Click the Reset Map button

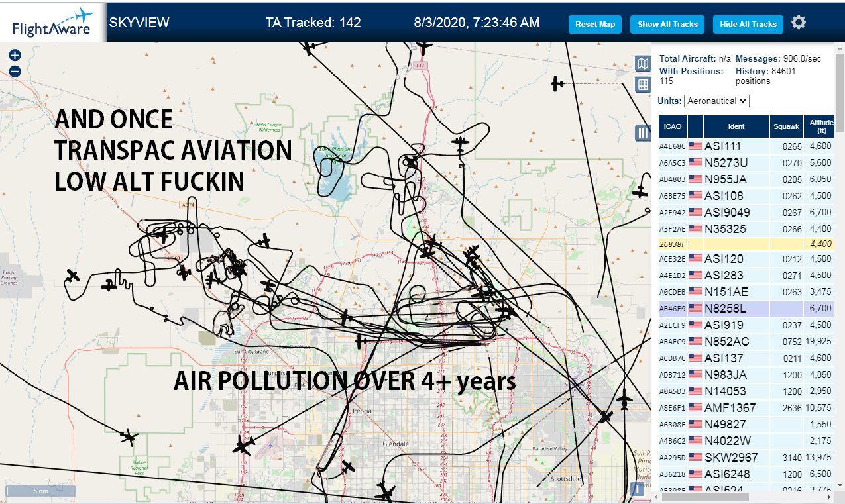tap(595, 25)
